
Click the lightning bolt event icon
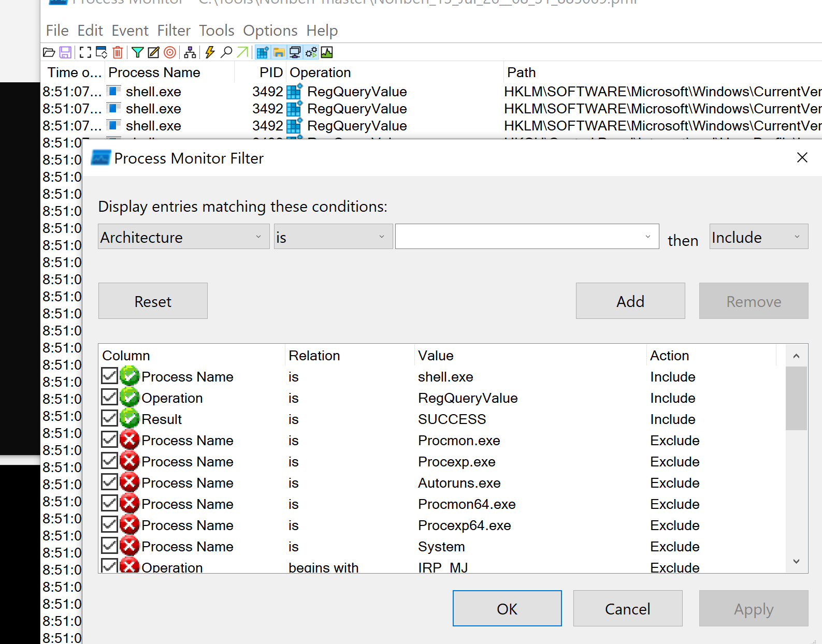(x=210, y=52)
